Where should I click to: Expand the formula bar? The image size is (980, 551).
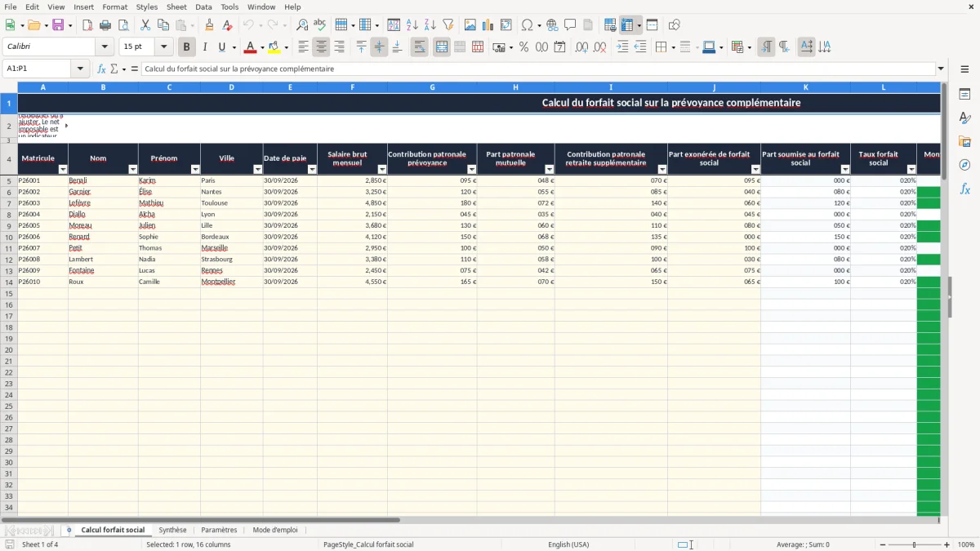(941, 69)
